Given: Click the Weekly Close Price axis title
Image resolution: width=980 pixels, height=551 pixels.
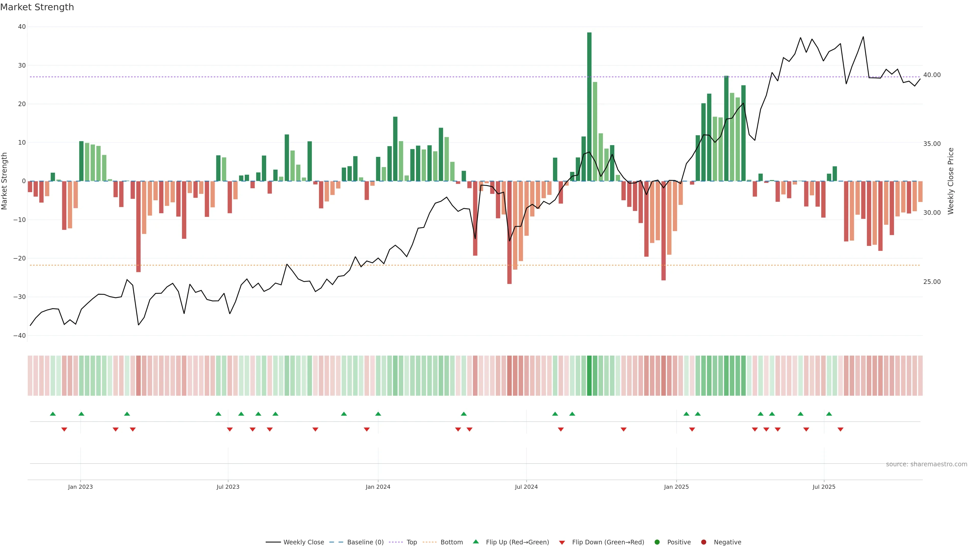Looking at the screenshot, I should [x=951, y=181].
